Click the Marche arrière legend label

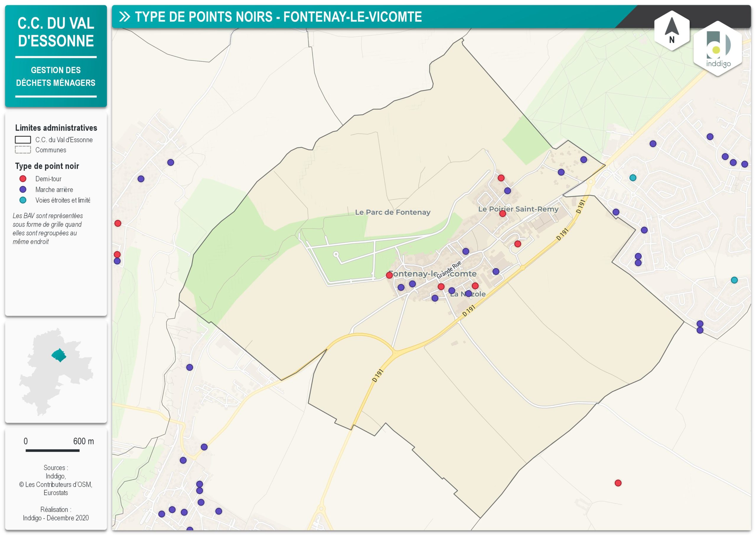(x=54, y=189)
